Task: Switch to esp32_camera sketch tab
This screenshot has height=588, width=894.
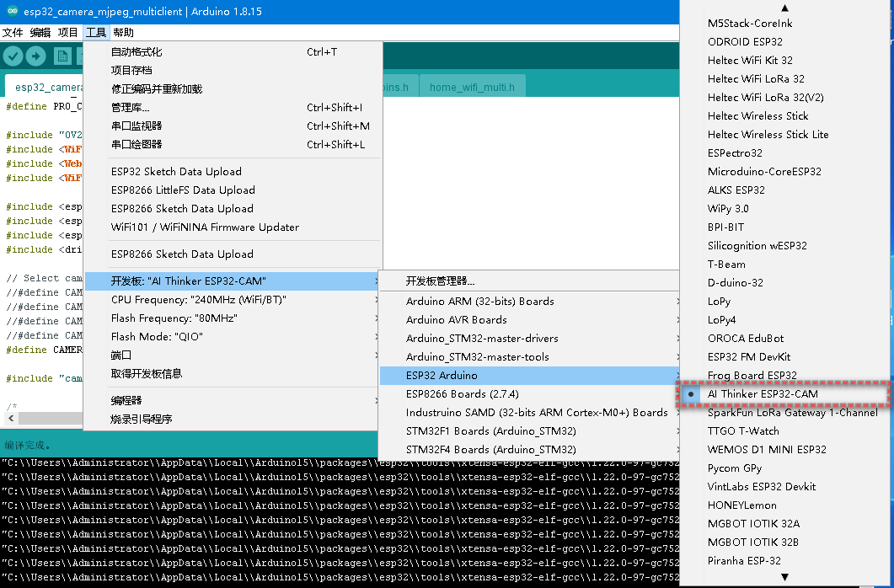Action: point(45,87)
